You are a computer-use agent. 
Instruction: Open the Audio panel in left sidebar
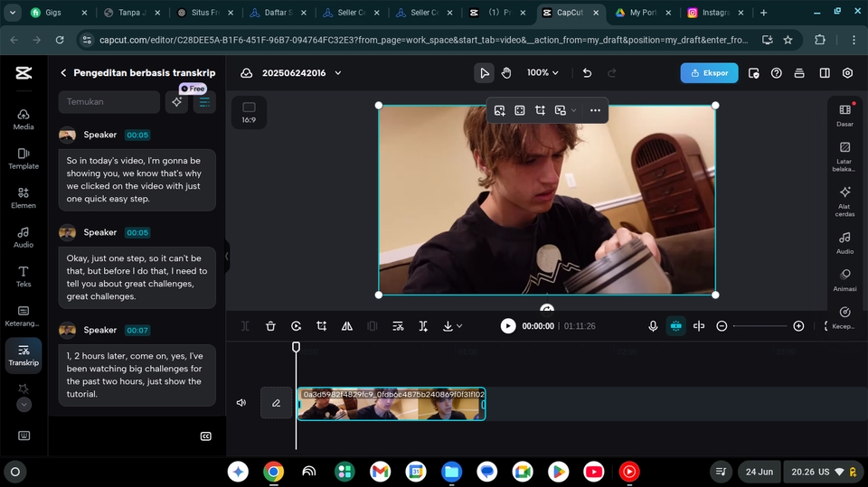point(24,237)
